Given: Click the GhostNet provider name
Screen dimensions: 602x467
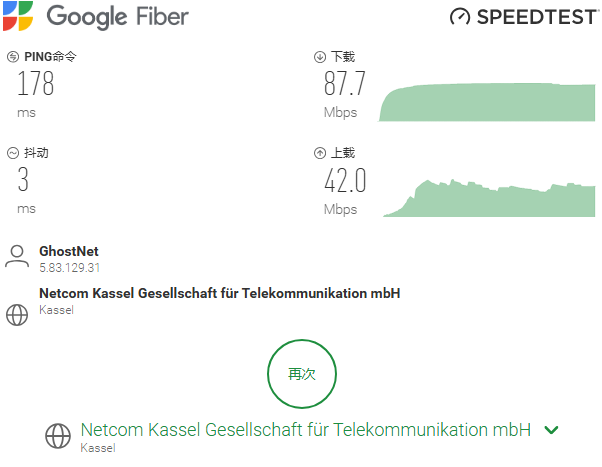Looking at the screenshot, I should tap(69, 251).
